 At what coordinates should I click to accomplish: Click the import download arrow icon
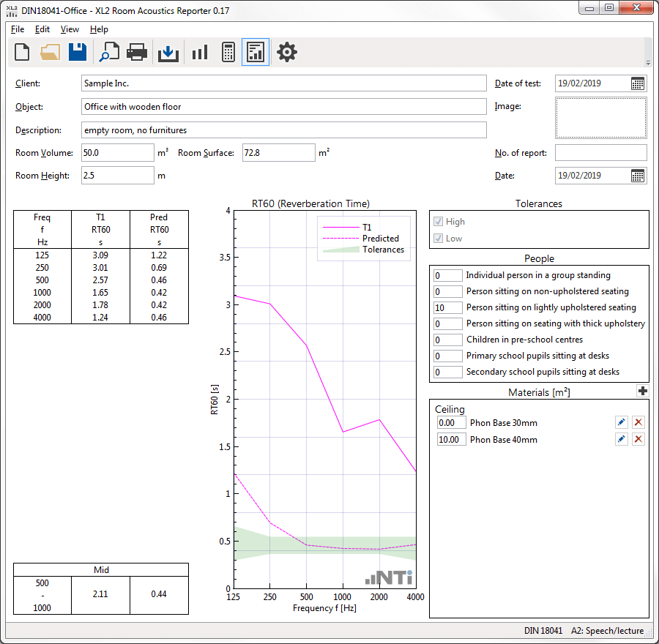168,52
